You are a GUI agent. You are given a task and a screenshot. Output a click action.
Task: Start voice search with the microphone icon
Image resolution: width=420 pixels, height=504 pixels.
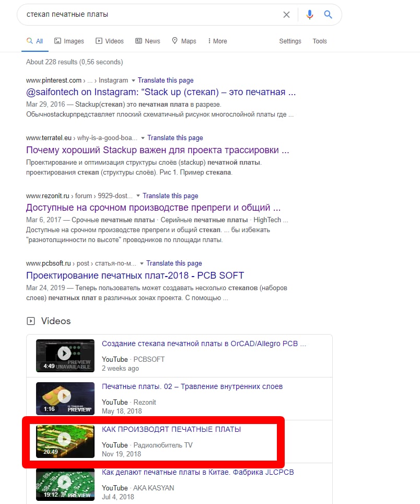pos(310,15)
